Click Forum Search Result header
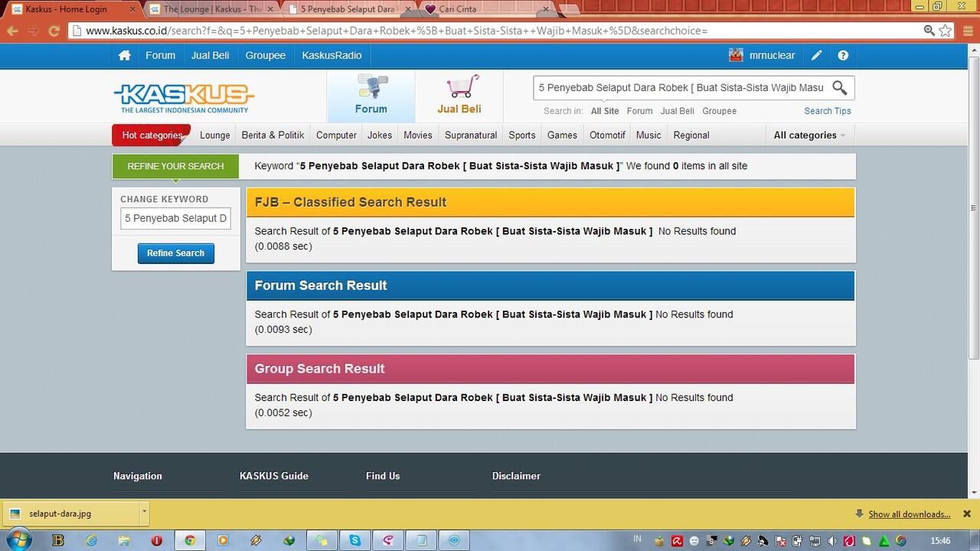This screenshot has height=551, width=980. pos(550,285)
